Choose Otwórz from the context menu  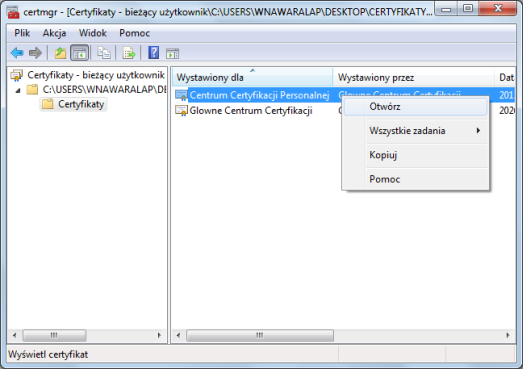point(416,107)
